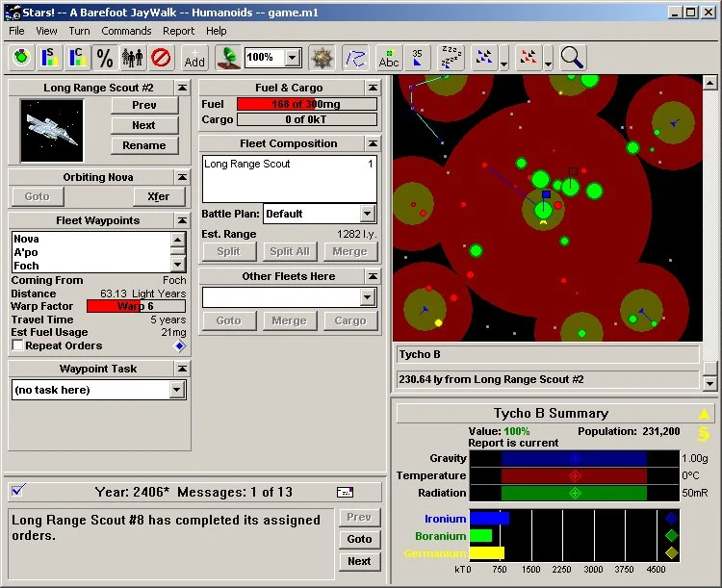Toggle the idle fleets zzz filter icon
This screenshot has height=588, width=722.
(451, 58)
